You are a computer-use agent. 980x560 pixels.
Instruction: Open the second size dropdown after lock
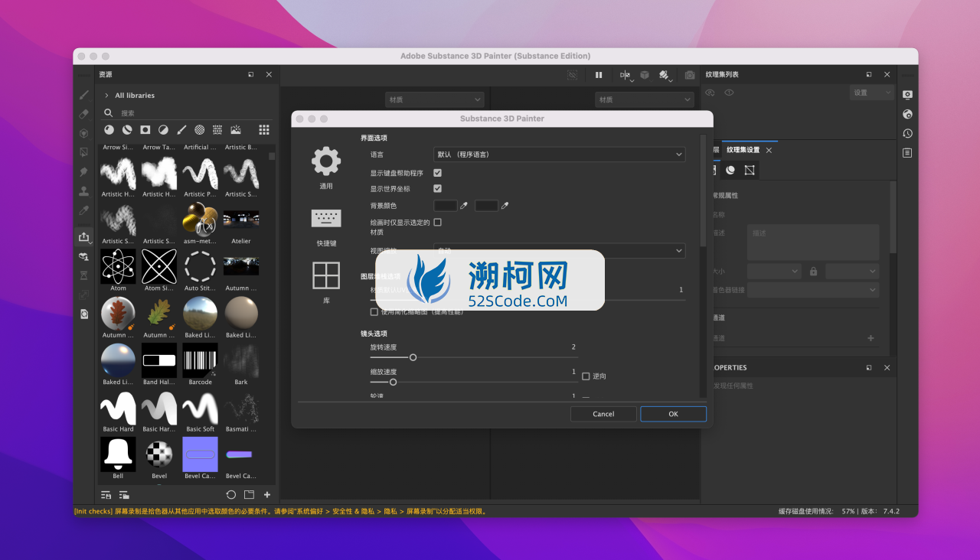tap(852, 271)
